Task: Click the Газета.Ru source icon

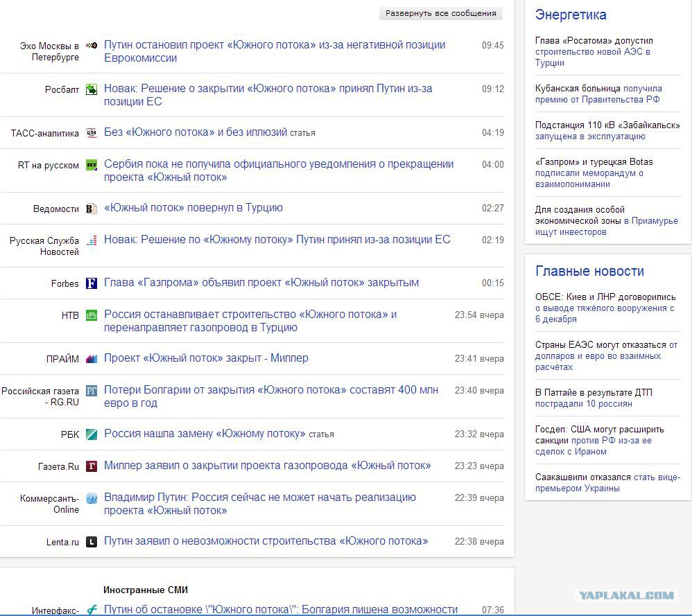Action: click(92, 466)
